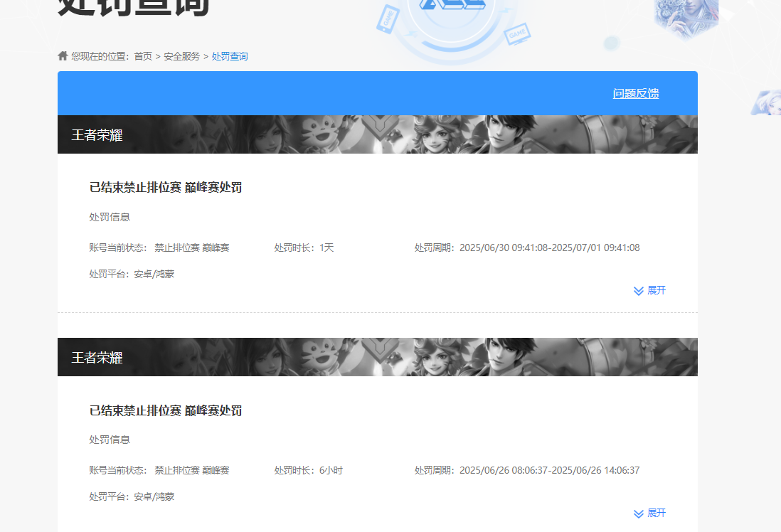Viewport: 781px width, 532px height.
Task: Click the 处罚时长：1天 text
Action: coord(304,248)
